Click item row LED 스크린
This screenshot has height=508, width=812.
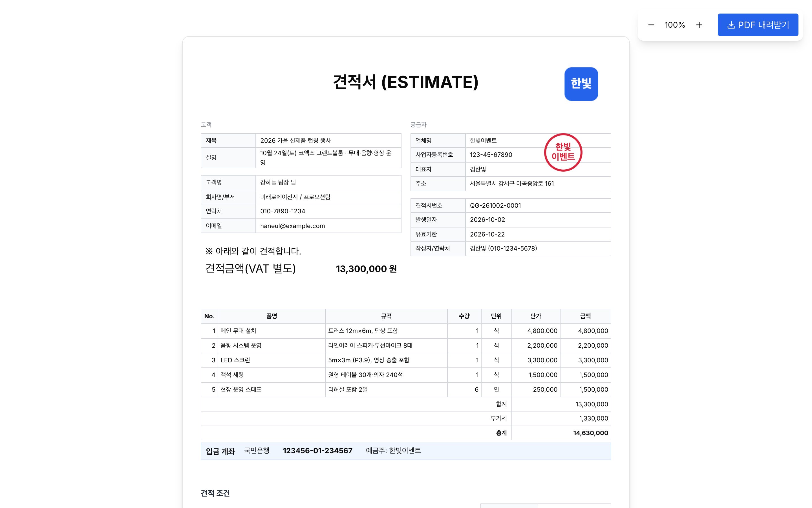(x=406, y=360)
